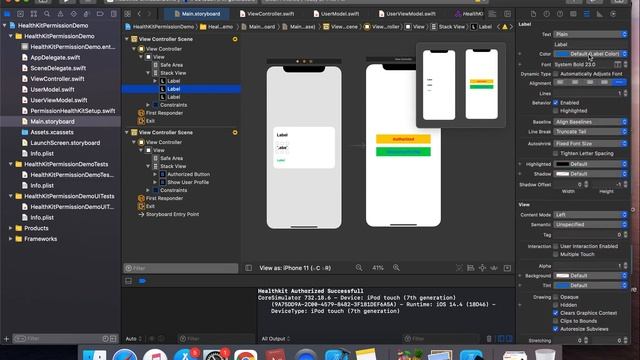Open the Symbol navigator icon
The height and width of the screenshot is (360, 640).
click(34, 14)
